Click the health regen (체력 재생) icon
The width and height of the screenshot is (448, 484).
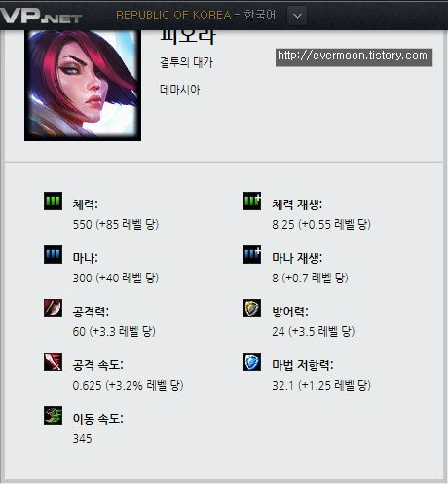(x=251, y=201)
